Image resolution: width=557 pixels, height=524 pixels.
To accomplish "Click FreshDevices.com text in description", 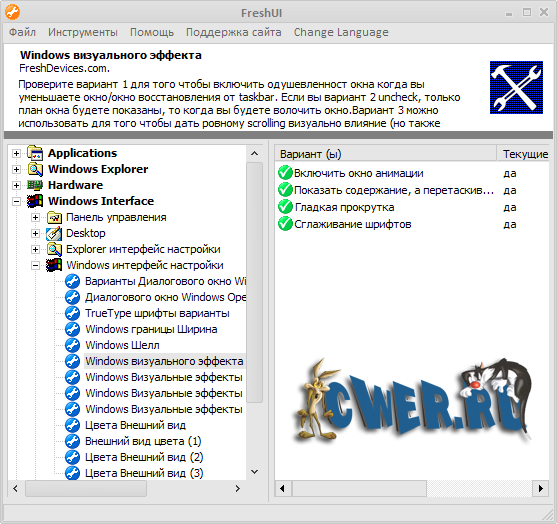I will pos(64,68).
